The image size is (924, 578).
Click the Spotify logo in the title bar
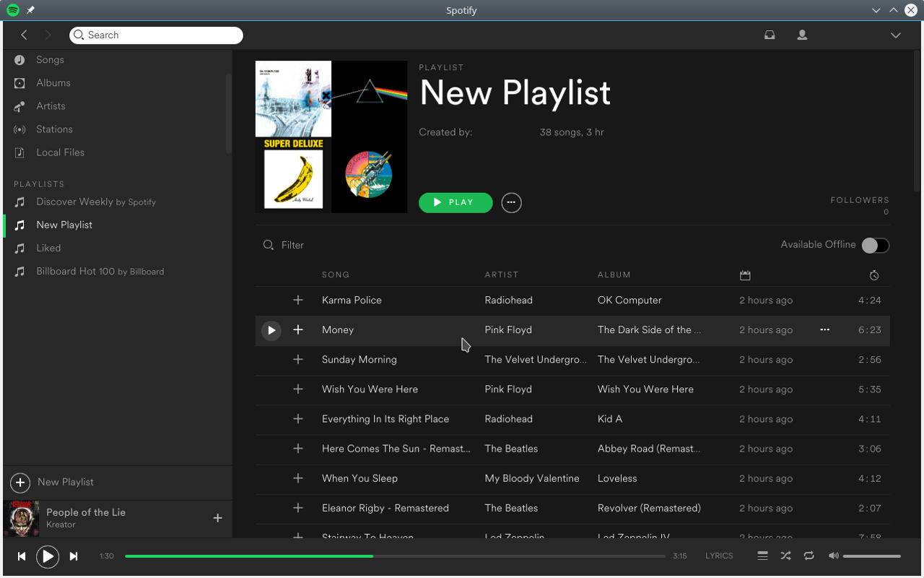click(13, 10)
